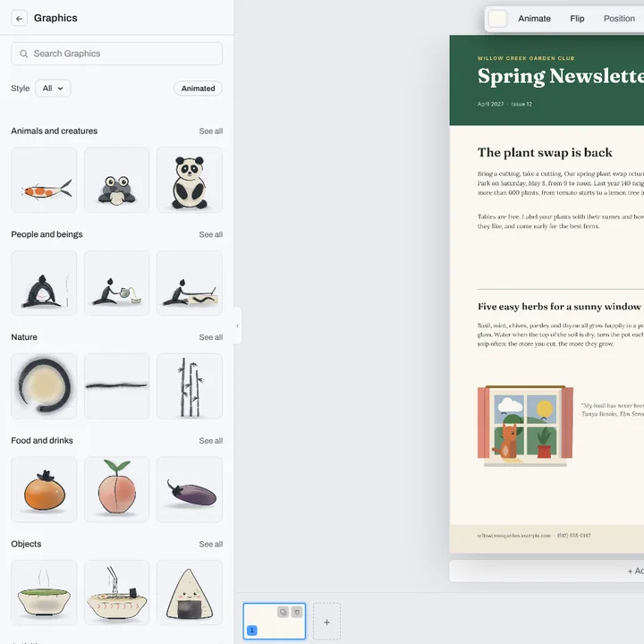Image resolution: width=644 pixels, height=644 pixels.
Task: Insert the enso circle graphic
Action: tap(44, 386)
